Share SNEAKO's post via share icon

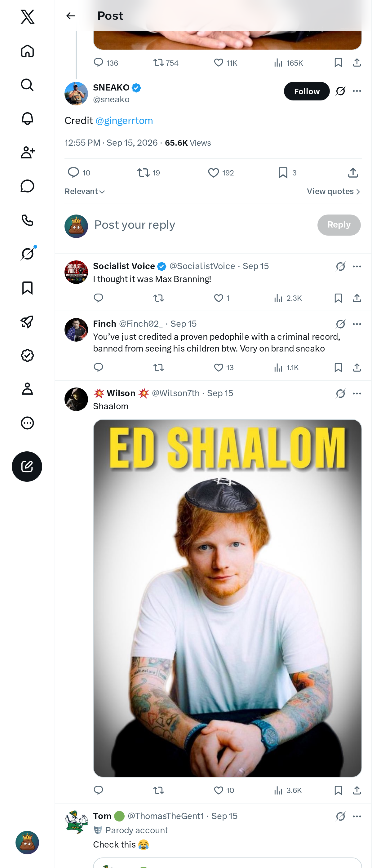(353, 173)
